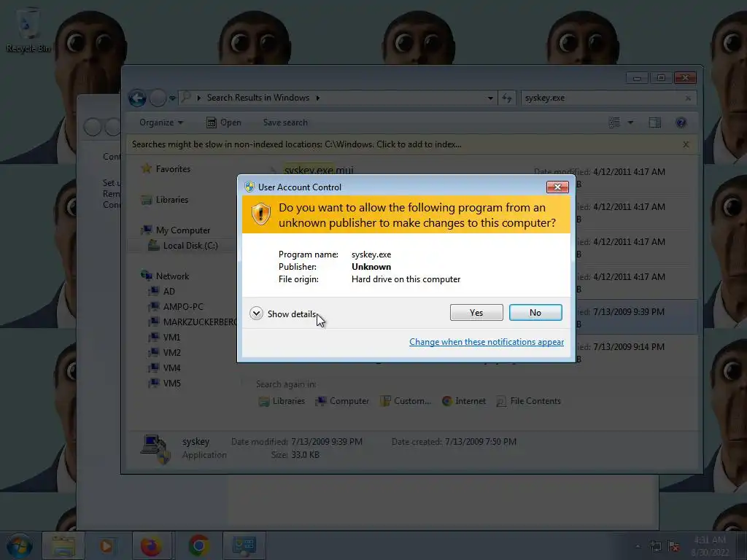This screenshot has width=747, height=560.
Task: Search again in File Contents
Action: [528, 401]
